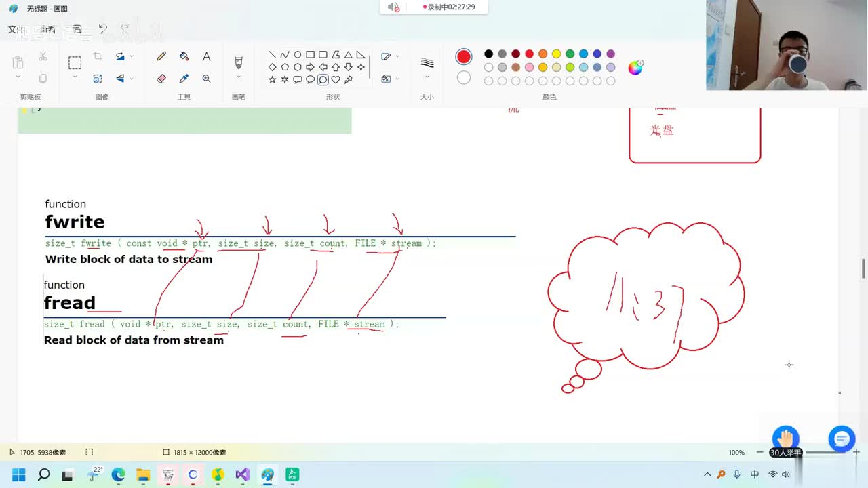Viewport: 868px width, 488px height.
Task: Select the Color picker eyedropper tool
Action: click(x=184, y=79)
